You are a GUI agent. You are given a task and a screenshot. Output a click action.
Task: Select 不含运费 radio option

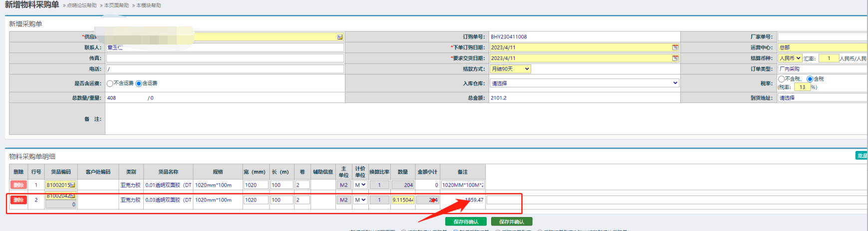pyautogui.click(x=110, y=83)
